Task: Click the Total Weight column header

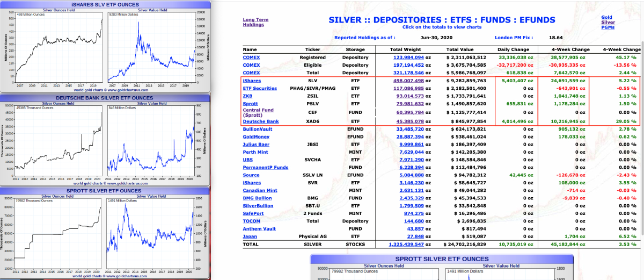Action: 405,49
